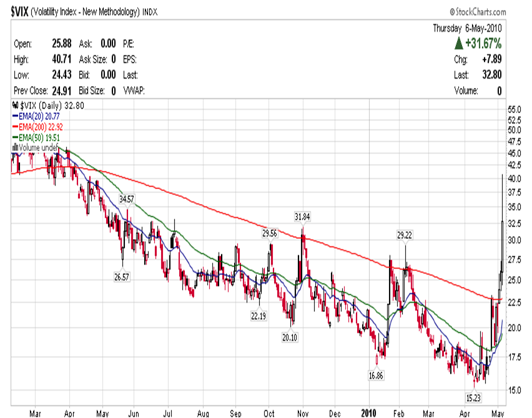Viewport: 532px width, 418px height.
Task: Click the Volume value 0
Action: 500,91
